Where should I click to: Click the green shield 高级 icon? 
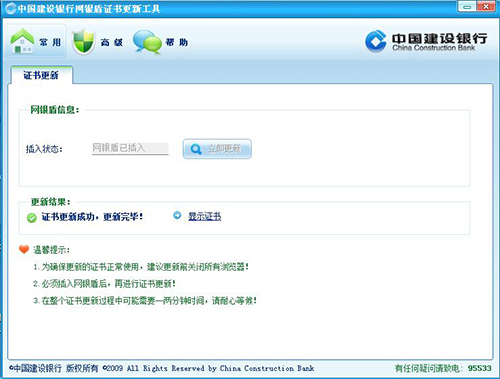click(x=83, y=42)
